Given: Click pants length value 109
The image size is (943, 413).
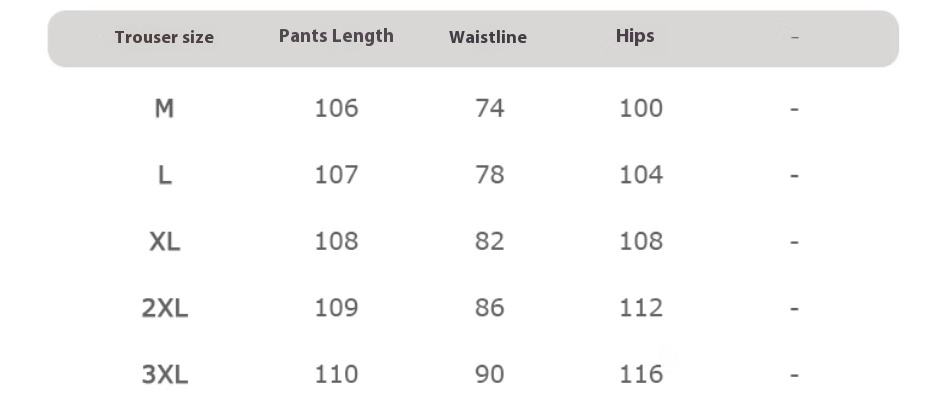Looking at the screenshot, I should (x=336, y=308).
